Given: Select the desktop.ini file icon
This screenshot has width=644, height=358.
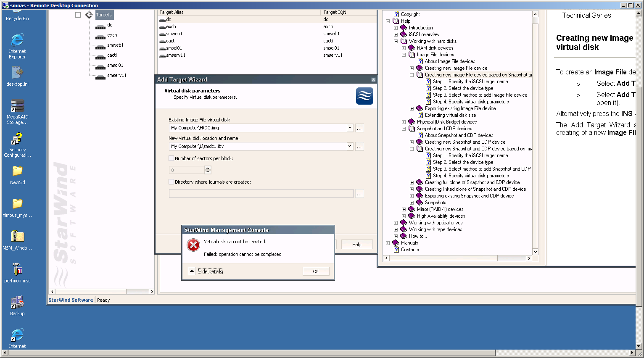Looking at the screenshot, I should pyautogui.click(x=17, y=76).
